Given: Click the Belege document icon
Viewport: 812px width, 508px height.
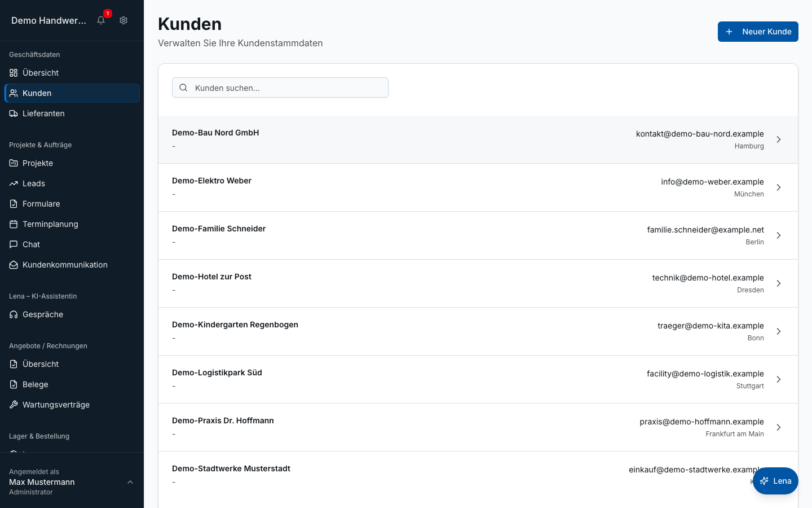Looking at the screenshot, I should [14, 384].
